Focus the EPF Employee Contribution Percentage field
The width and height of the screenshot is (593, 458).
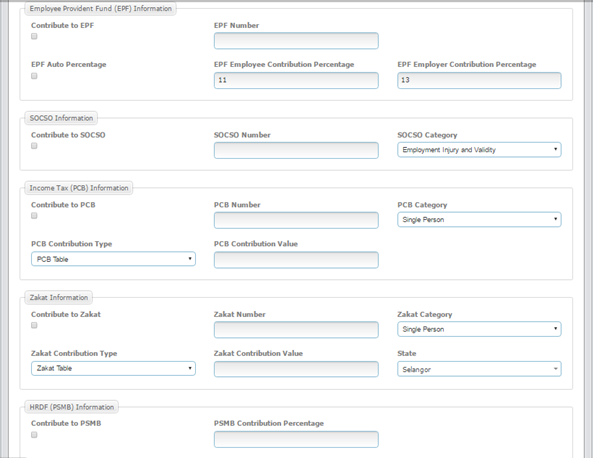tap(296, 81)
